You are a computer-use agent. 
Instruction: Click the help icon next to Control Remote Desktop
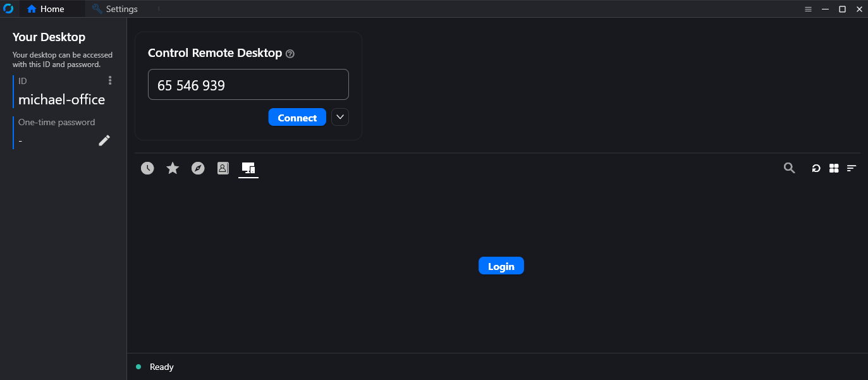coord(290,54)
